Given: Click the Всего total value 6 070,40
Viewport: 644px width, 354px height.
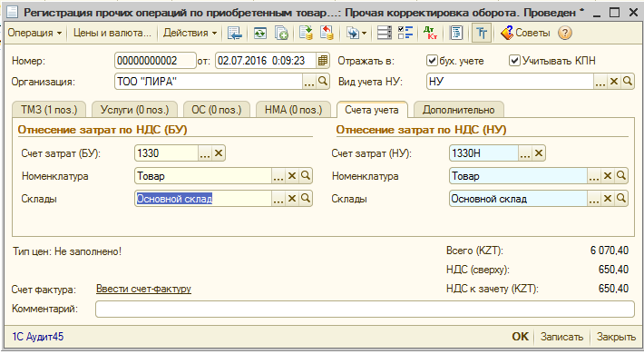Looking at the screenshot, I should (610, 251).
